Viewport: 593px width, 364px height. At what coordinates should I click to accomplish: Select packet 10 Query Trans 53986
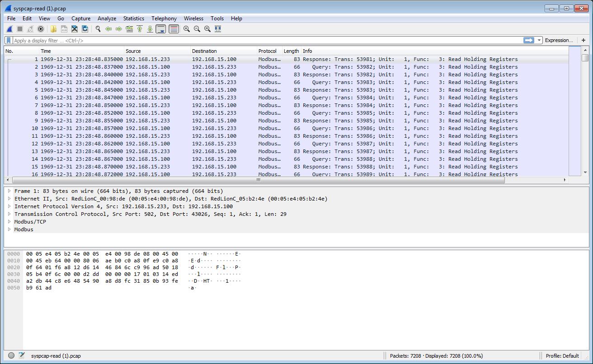point(287,128)
